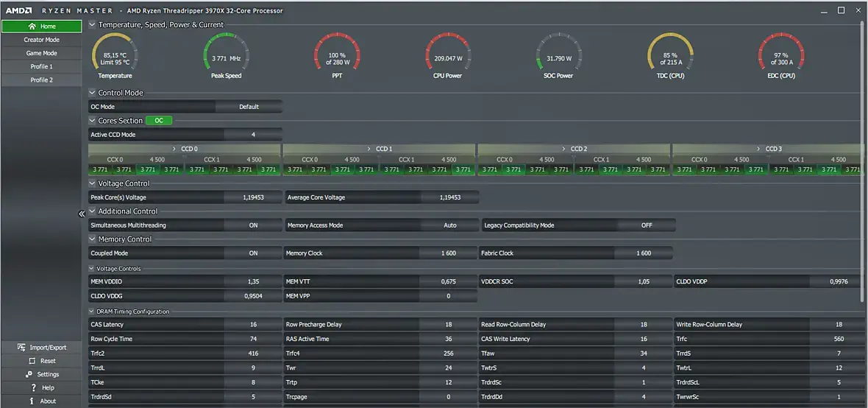Viewport: 868px width, 408px height.
Task: Click MEM VDDIO value 1,35
Action: (253, 281)
